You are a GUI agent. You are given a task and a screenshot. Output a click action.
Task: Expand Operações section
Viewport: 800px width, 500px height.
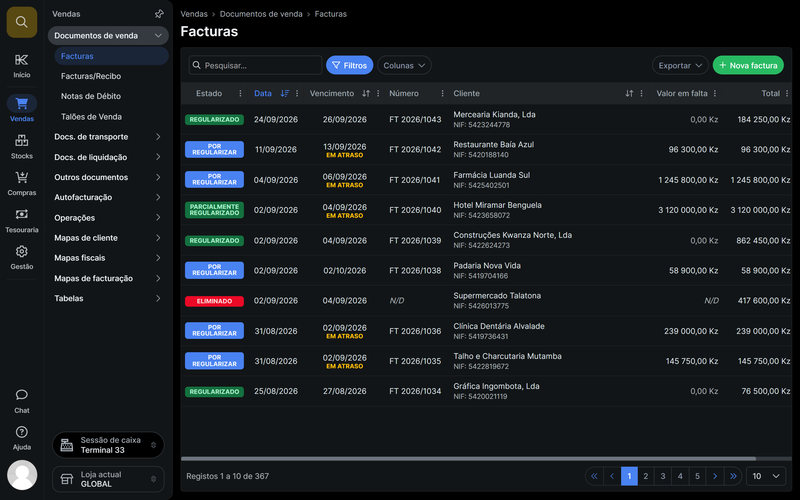point(108,218)
